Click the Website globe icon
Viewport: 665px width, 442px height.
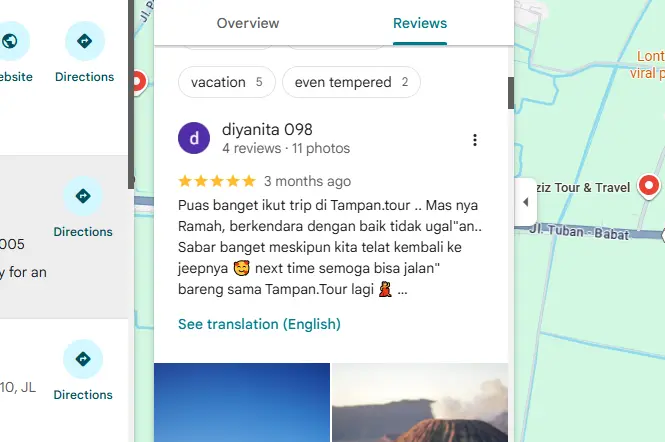(x=10, y=41)
